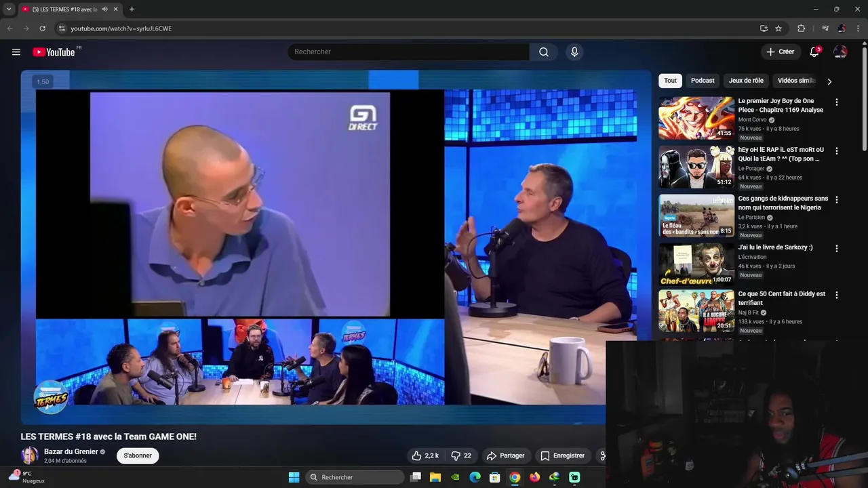Select the Podcast filter chip

tap(703, 81)
